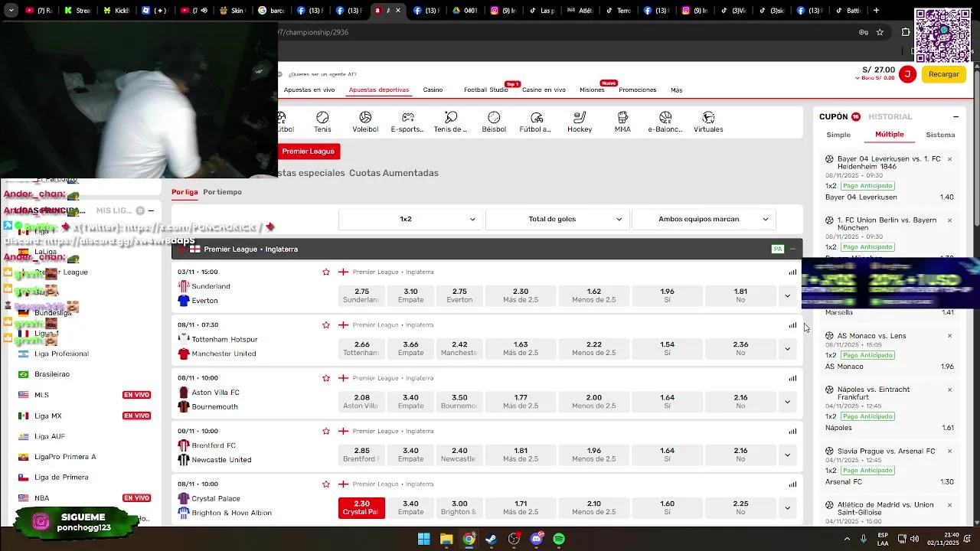Open File Explorer from the taskbar
Image resolution: width=980 pixels, height=551 pixels.
[x=446, y=539]
